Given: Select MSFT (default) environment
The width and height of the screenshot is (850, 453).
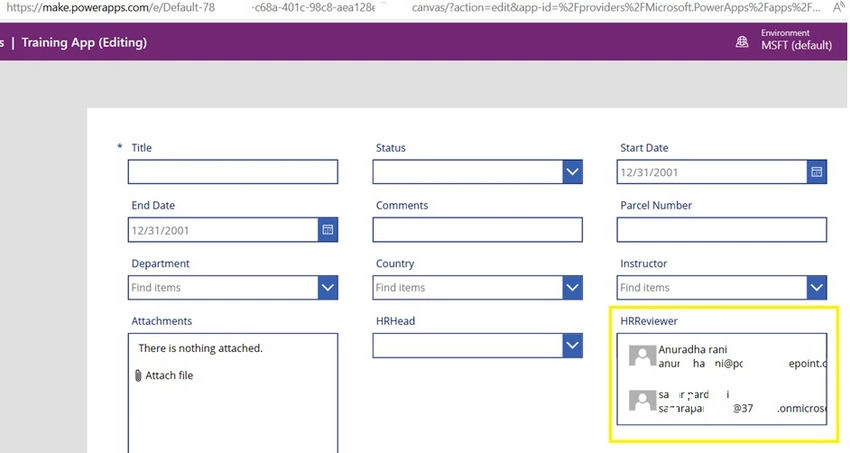Looking at the screenshot, I should coord(796,46).
